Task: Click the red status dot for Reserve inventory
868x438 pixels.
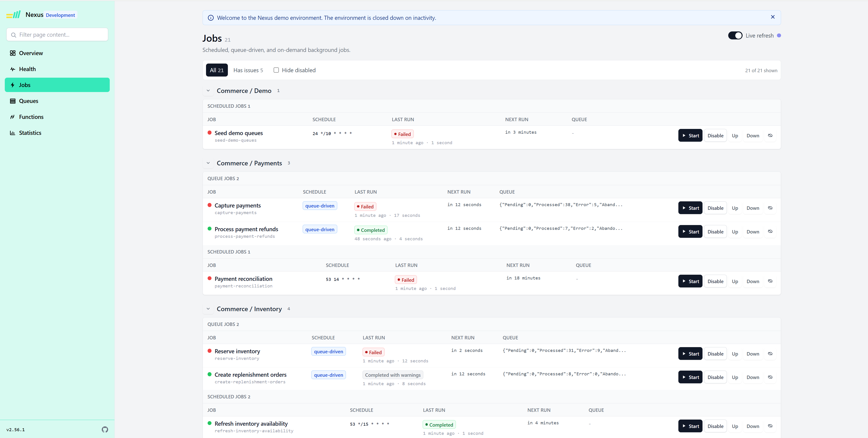Action: [x=210, y=351]
